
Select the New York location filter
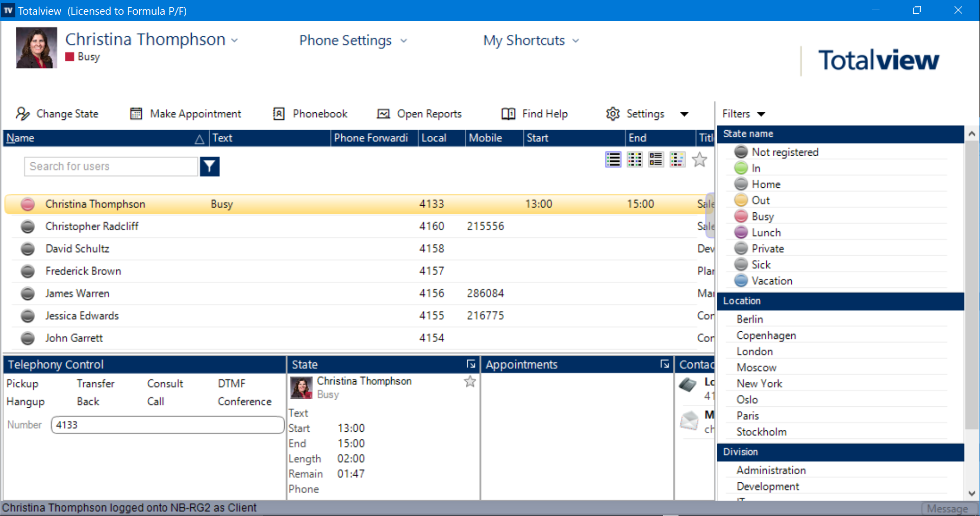[759, 383]
